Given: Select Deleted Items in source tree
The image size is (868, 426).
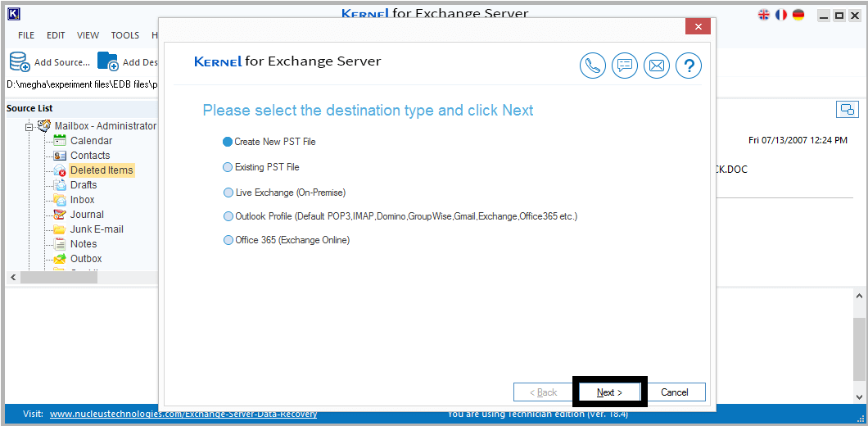Looking at the screenshot, I should 102,170.
